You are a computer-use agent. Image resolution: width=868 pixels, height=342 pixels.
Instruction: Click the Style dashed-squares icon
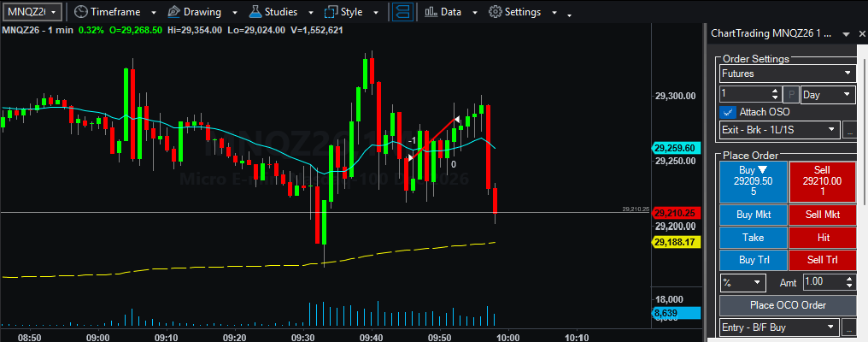331,12
